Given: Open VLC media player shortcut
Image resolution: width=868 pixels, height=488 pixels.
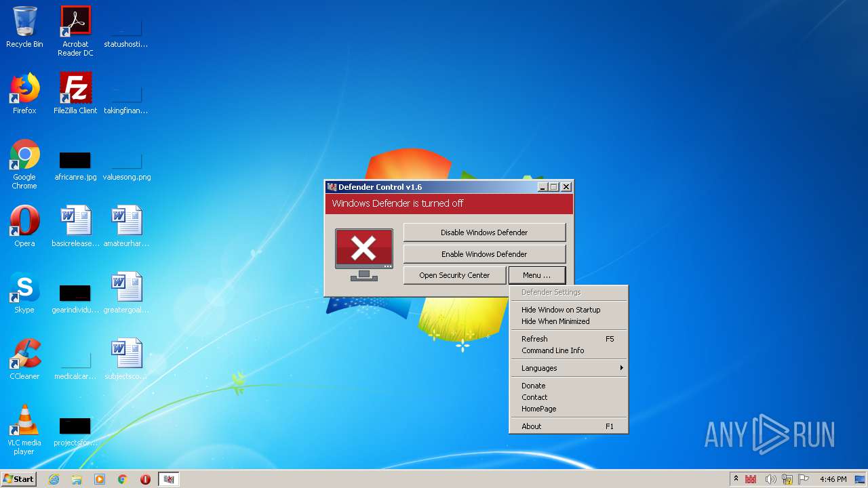Looking at the screenshot, I should point(24,430).
